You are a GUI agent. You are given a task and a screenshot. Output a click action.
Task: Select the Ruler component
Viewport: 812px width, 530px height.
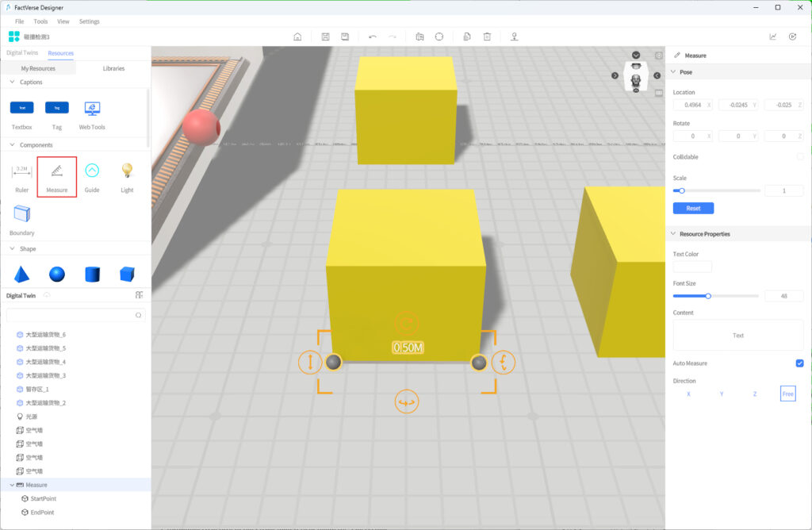21,177
